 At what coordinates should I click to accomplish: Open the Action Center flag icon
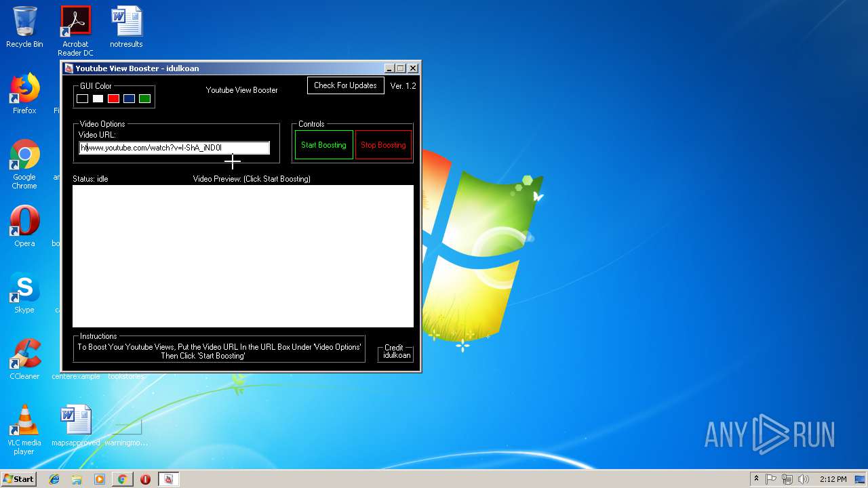click(x=771, y=479)
